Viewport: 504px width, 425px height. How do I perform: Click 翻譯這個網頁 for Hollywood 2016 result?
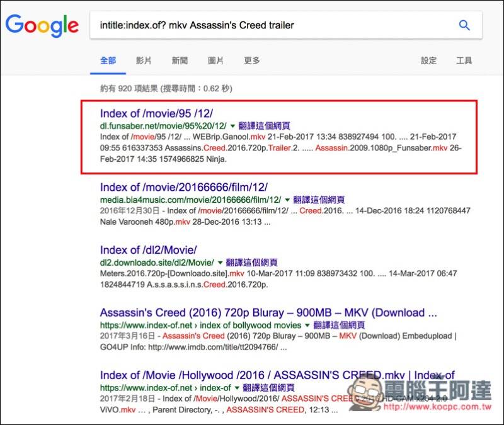(268, 388)
